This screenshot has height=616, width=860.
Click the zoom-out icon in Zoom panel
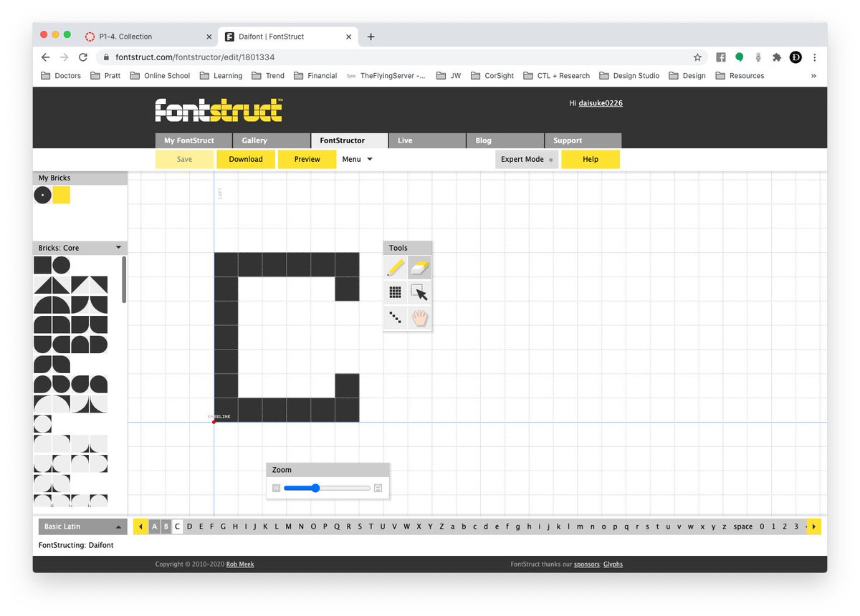coord(276,489)
